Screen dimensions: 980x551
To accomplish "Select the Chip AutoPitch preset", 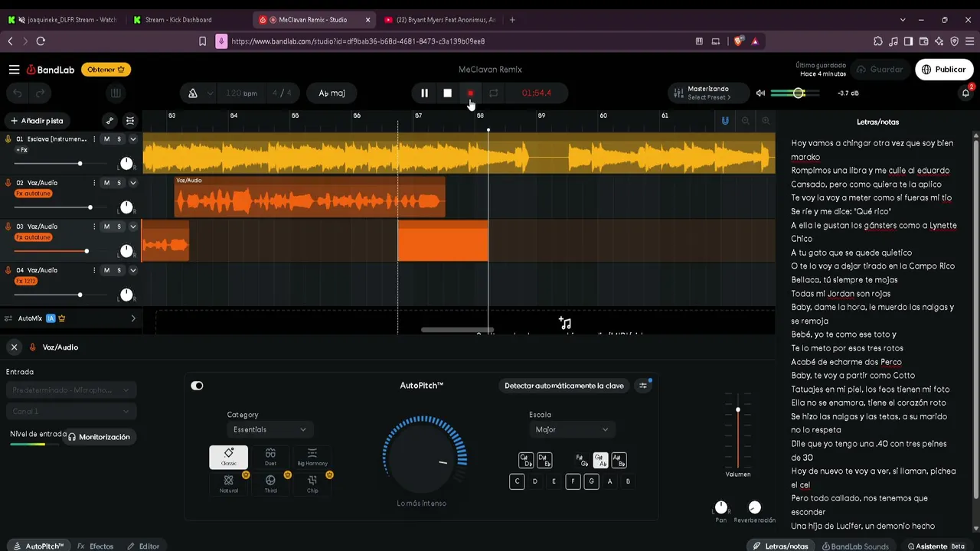I will point(312,484).
